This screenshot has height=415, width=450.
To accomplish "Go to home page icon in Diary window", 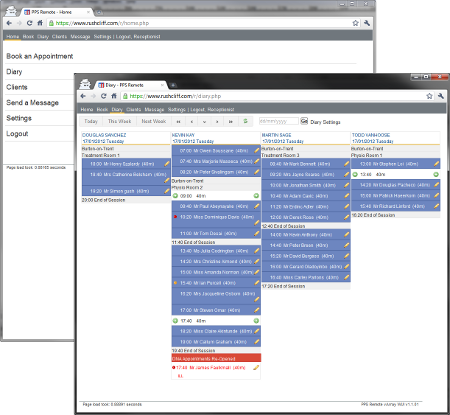I will pos(114,96).
